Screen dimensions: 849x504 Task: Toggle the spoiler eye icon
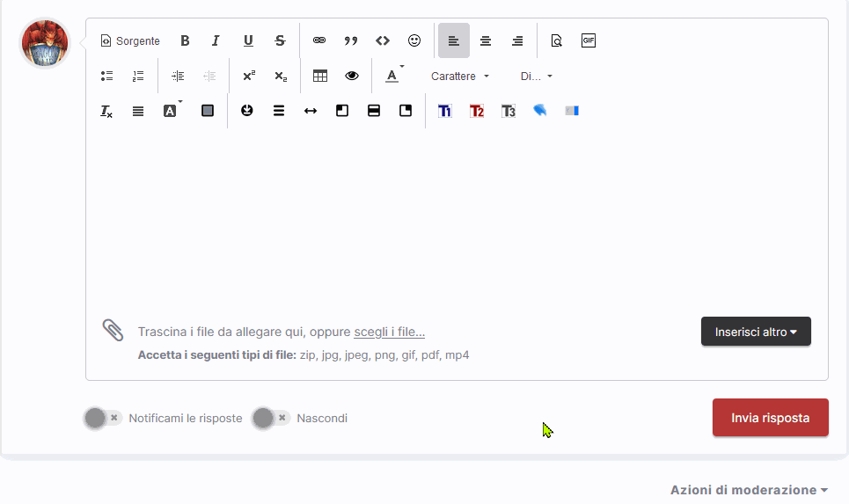(352, 77)
